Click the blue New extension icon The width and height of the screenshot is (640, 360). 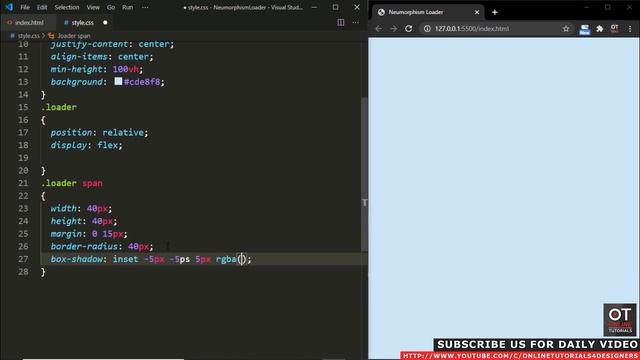click(x=584, y=29)
